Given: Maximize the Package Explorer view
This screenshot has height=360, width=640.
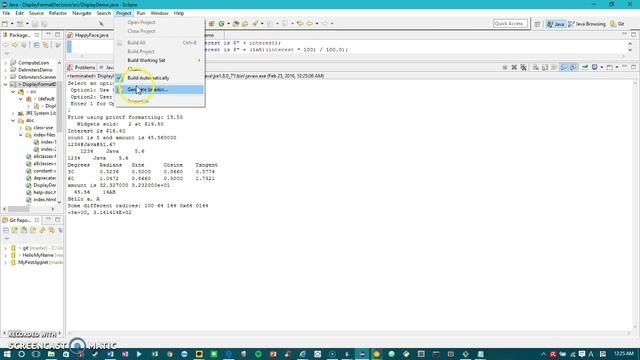Looking at the screenshot, I should (58, 35).
